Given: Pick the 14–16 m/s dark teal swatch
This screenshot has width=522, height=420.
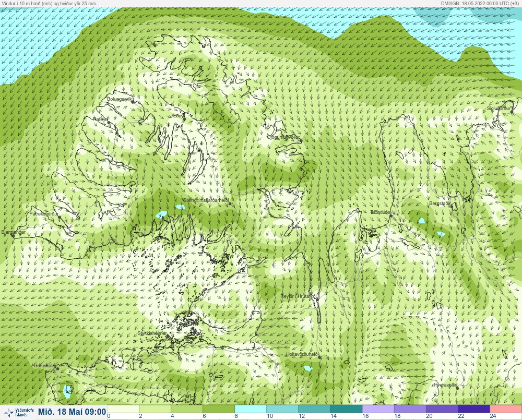Looking at the screenshot, I should point(346,409).
